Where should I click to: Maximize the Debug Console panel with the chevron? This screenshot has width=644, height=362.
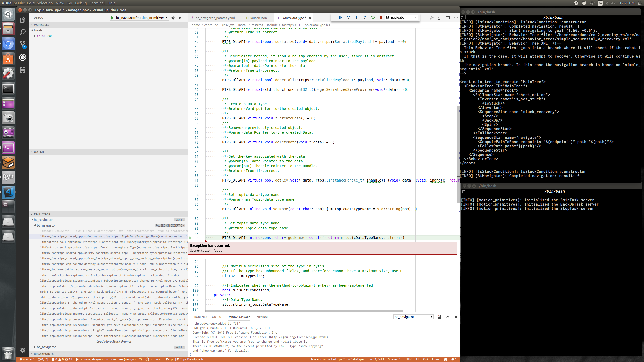point(448,317)
